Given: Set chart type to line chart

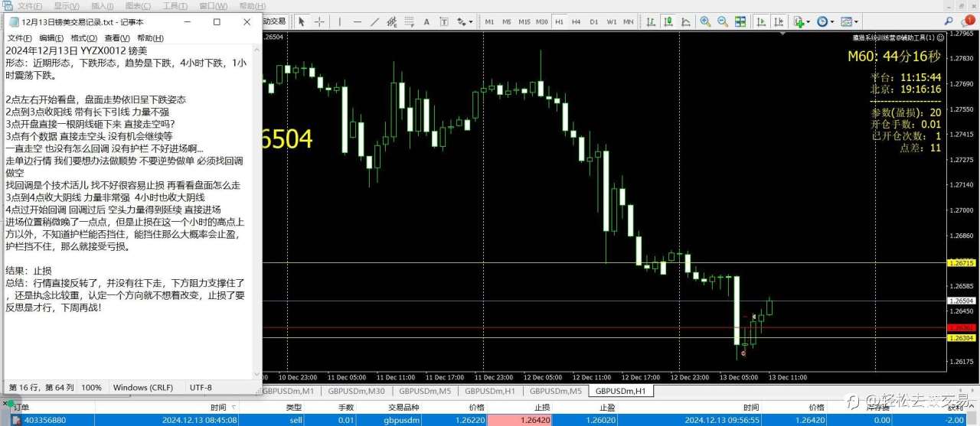Looking at the screenshot, I should (x=686, y=22).
